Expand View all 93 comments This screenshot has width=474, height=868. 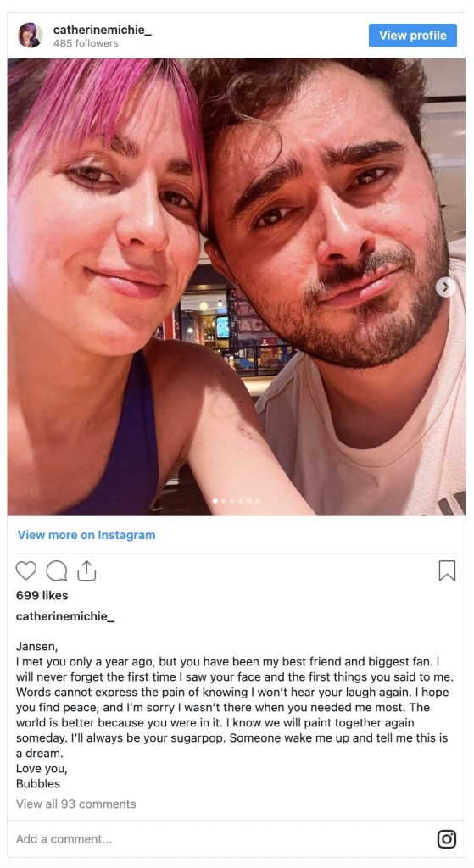pyautogui.click(x=75, y=804)
